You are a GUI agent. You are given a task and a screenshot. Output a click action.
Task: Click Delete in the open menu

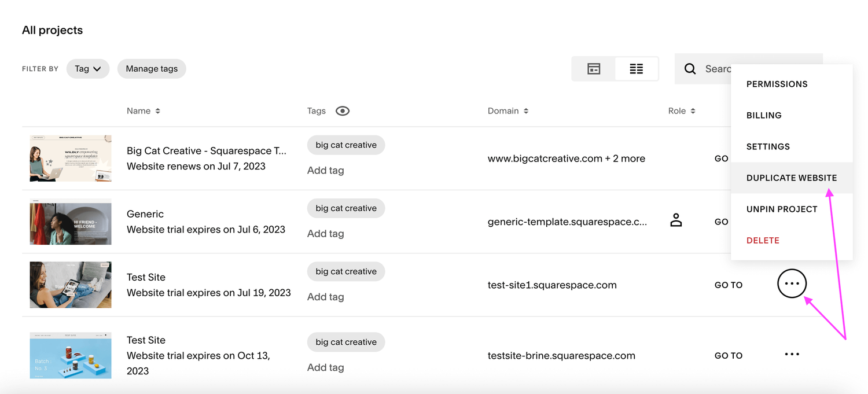coord(763,240)
